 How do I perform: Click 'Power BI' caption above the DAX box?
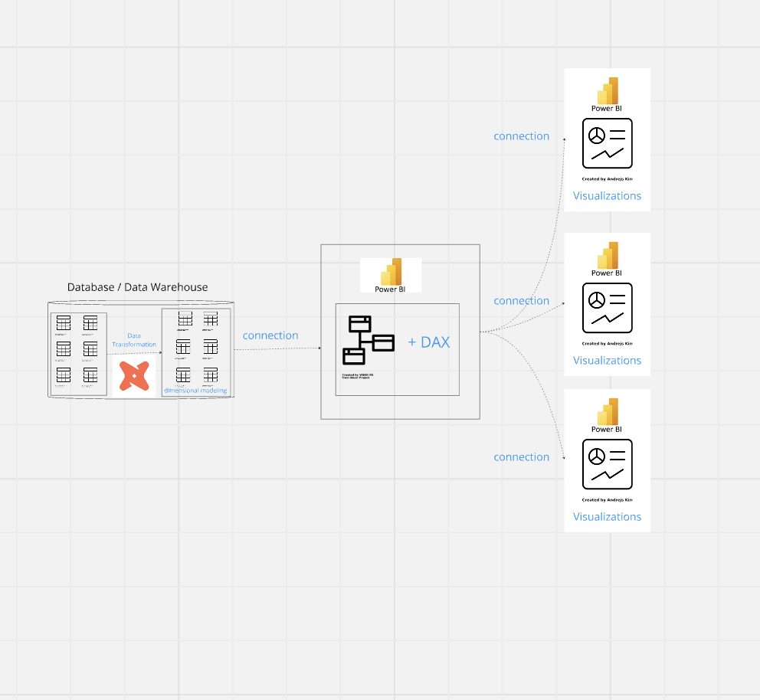(x=390, y=289)
